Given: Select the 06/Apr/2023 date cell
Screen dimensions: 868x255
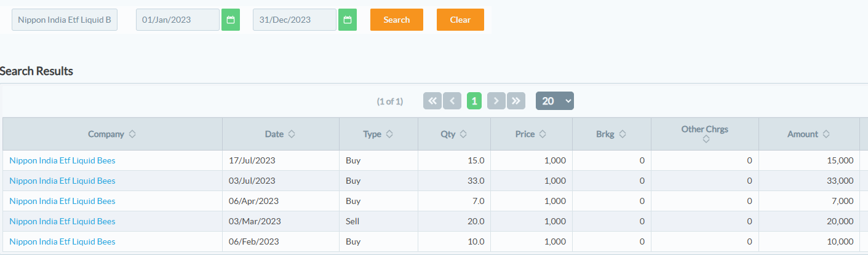Looking at the screenshot, I should [x=281, y=201].
